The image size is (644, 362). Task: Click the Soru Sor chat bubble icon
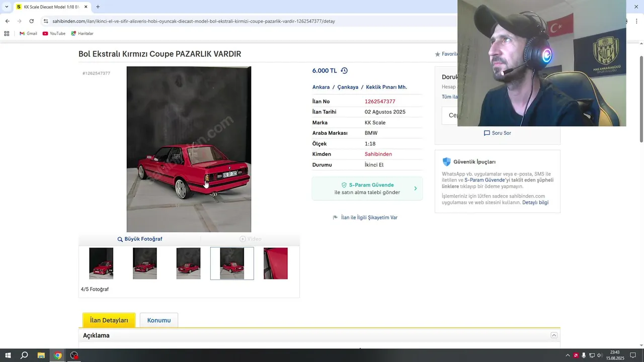(x=487, y=133)
